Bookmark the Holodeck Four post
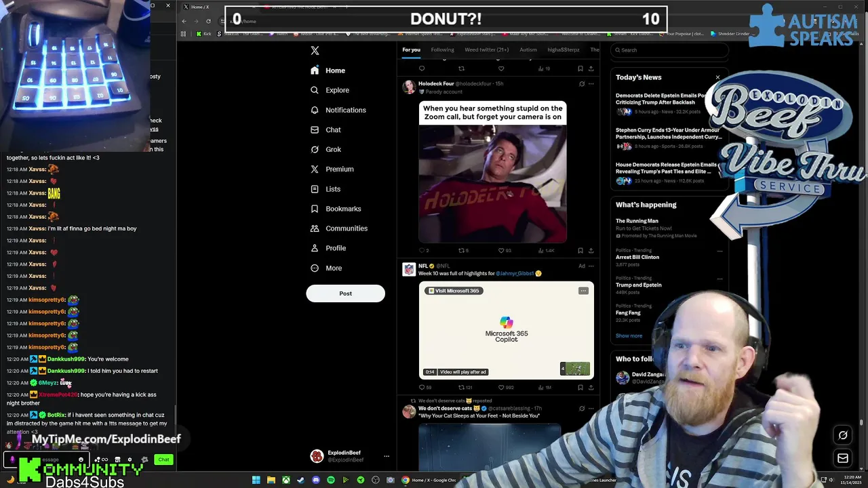Screen dimensions: 868x488 click(580, 250)
